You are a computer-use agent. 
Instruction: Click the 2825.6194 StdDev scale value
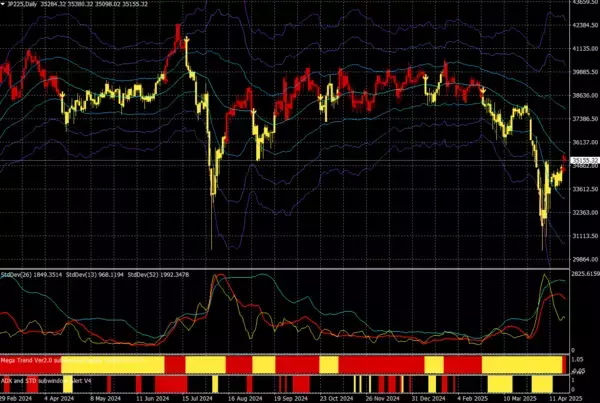(x=584, y=271)
